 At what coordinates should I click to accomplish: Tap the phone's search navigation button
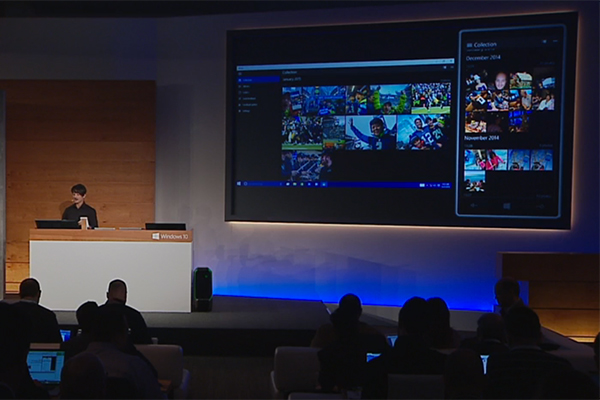pos(540,207)
